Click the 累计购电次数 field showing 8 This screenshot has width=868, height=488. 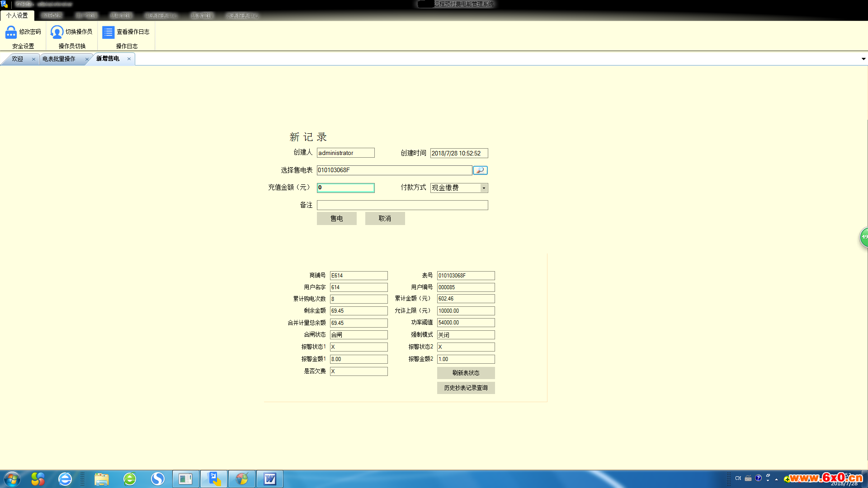pyautogui.click(x=359, y=299)
